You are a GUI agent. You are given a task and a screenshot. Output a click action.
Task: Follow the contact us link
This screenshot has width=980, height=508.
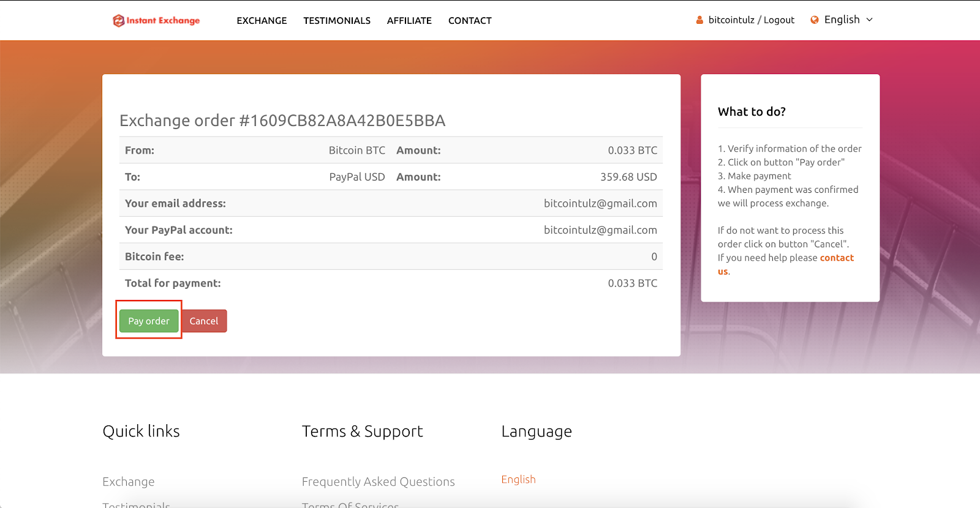tap(837, 258)
